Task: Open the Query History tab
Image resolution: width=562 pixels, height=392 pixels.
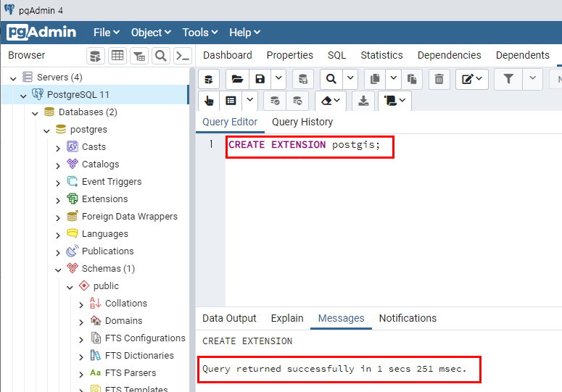Action: [x=302, y=122]
